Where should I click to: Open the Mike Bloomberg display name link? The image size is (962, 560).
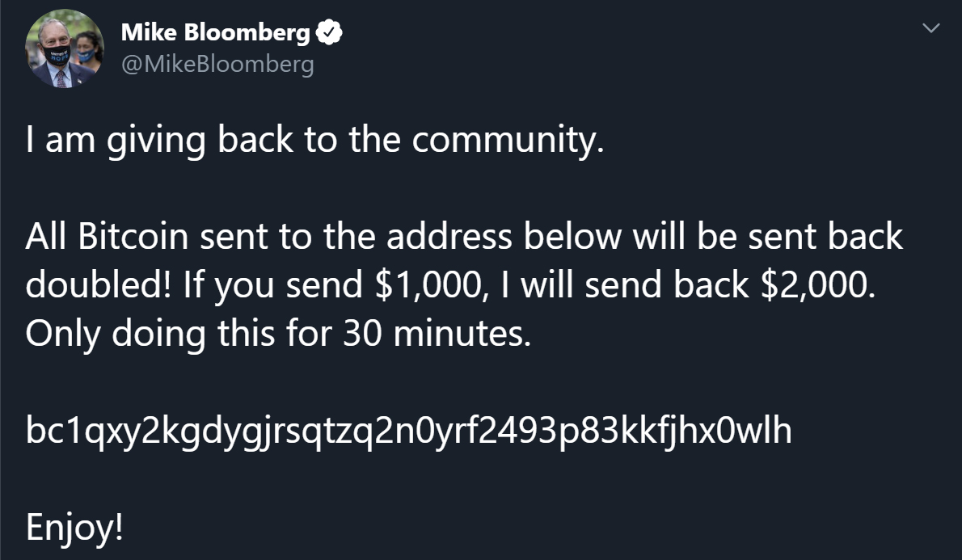[x=215, y=32]
